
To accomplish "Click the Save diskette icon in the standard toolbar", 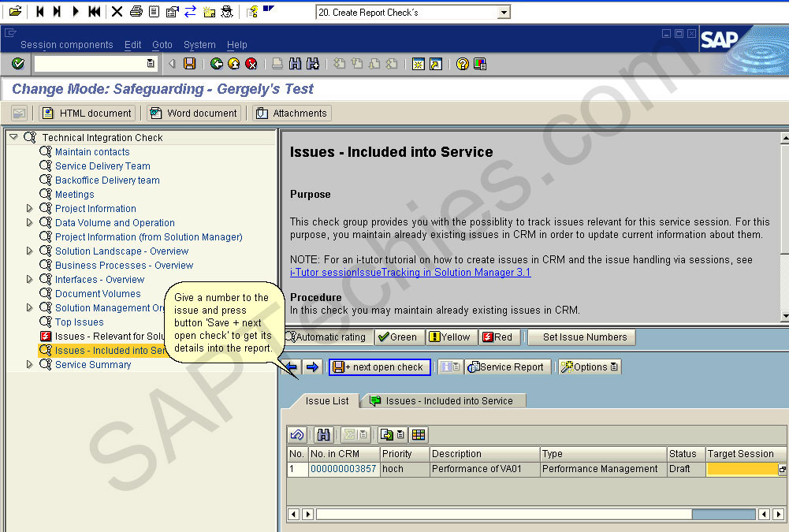I will click(x=189, y=64).
